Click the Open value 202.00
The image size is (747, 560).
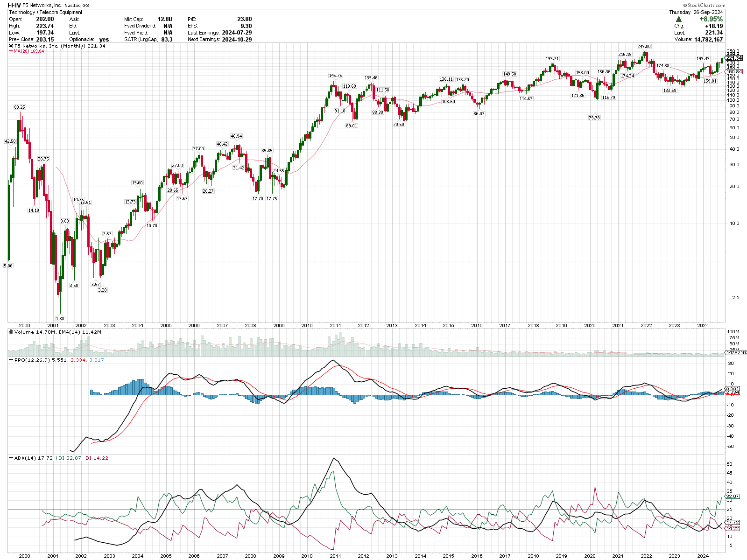point(45,19)
